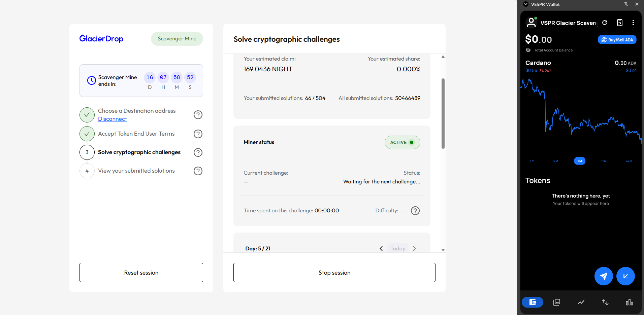Refresh the VSPR Glacier Scavenger account
The height and width of the screenshot is (315, 644).
coord(605,23)
